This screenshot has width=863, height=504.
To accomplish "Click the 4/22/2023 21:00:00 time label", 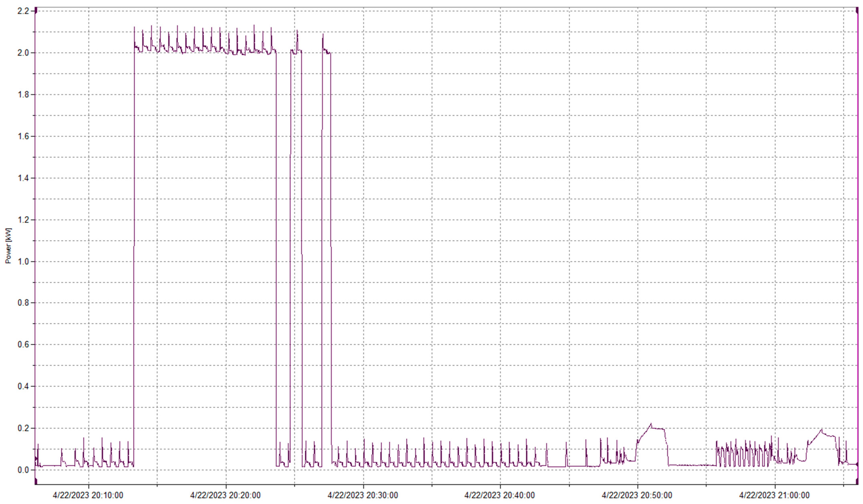I will (x=774, y=495).
